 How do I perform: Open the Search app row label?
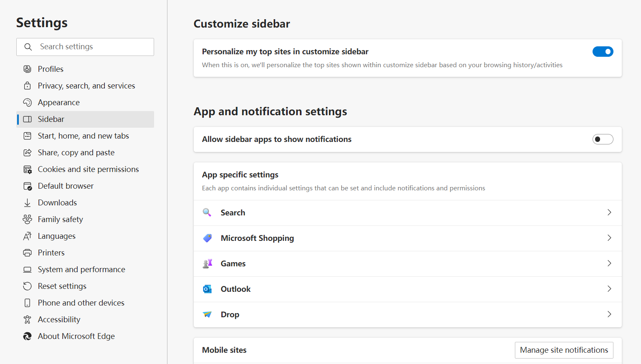point(233,212)
